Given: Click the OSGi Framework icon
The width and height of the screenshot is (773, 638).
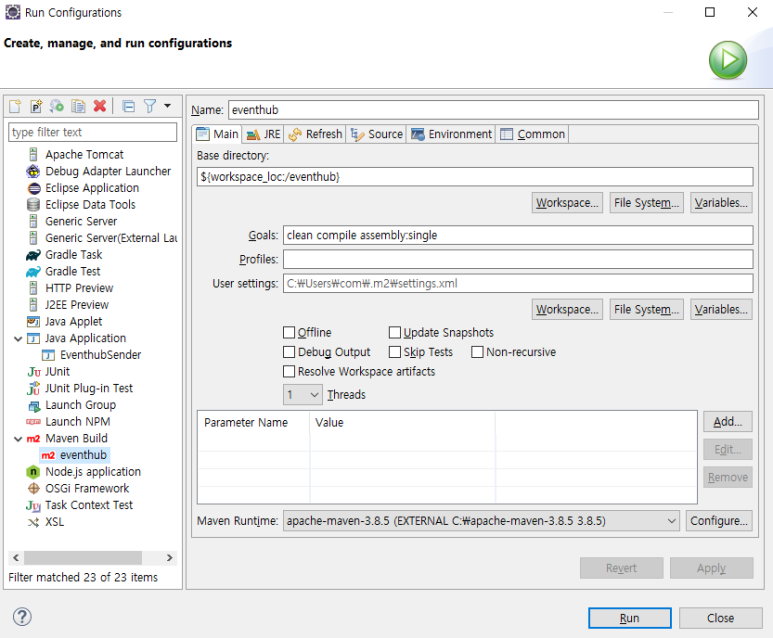Looking at the screenshot, I should [x=34, y=488].
